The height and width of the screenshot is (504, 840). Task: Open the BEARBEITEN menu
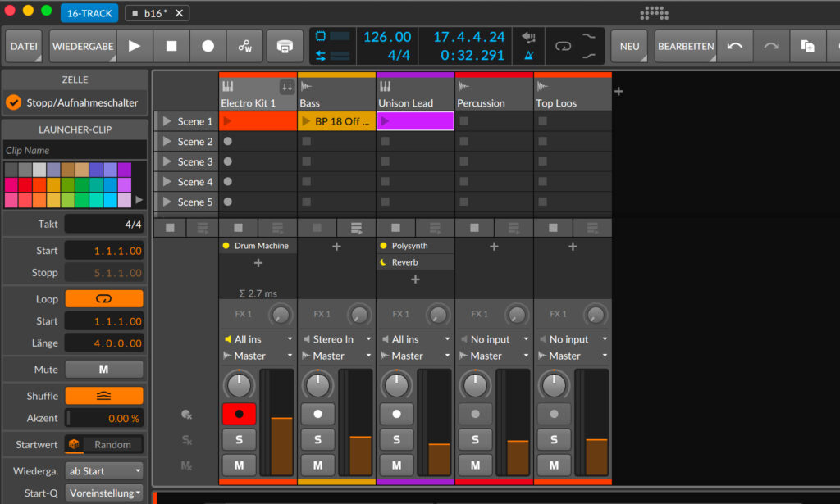[686, 46]
